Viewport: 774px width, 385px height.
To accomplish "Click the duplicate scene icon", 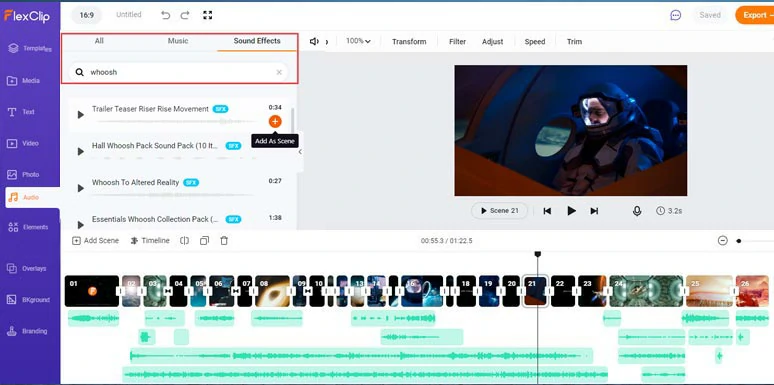I will tap(204, 241).
